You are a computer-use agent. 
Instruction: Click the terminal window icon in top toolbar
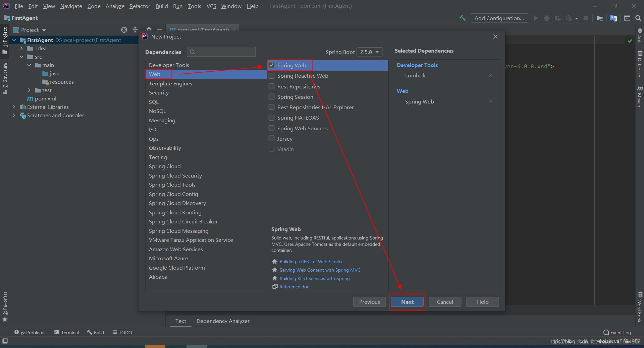point(627,18)
